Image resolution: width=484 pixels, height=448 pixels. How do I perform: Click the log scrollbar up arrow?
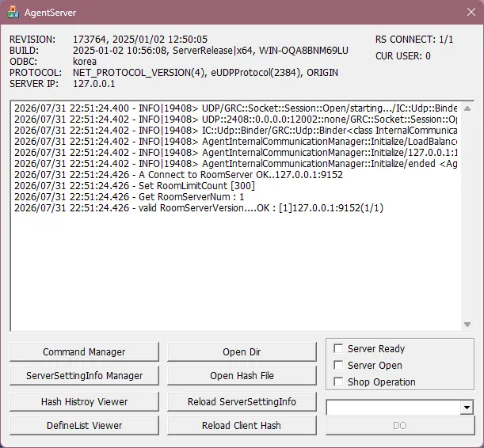467,108
